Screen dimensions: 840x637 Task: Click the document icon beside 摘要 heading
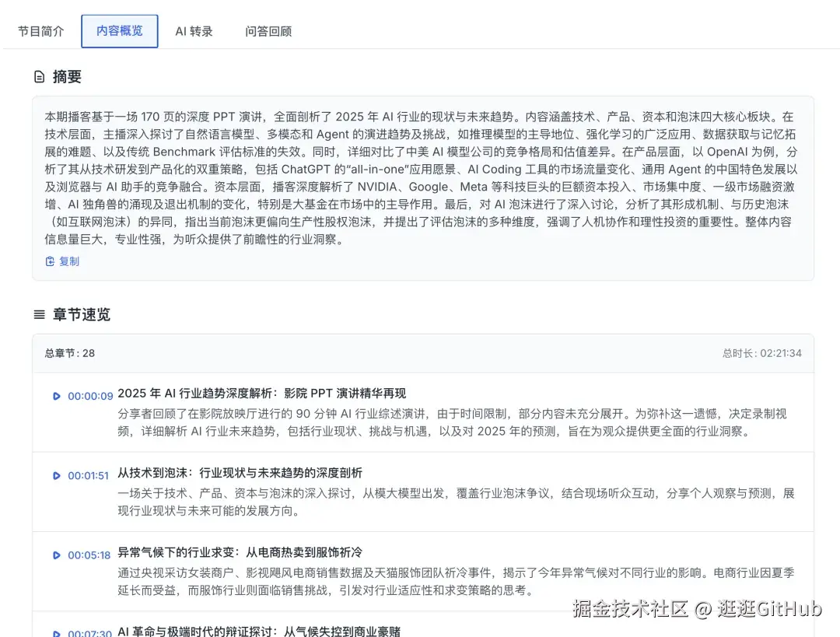(x=39, y=76)
